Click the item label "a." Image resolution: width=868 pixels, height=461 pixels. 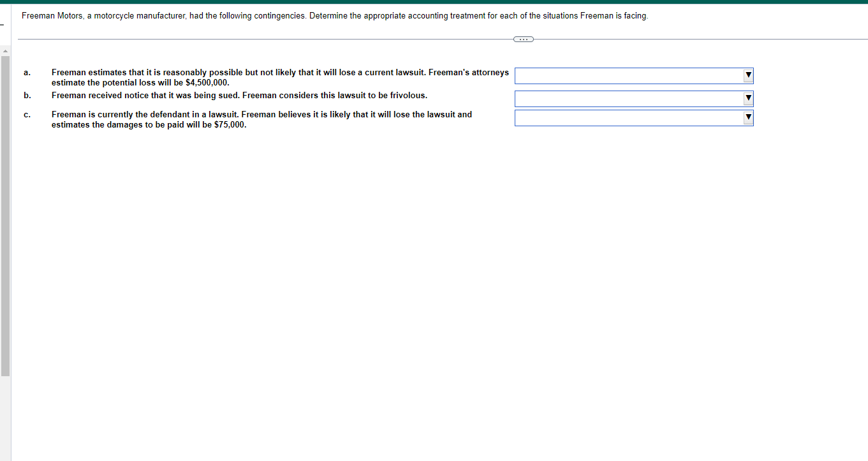coord(27,73)
